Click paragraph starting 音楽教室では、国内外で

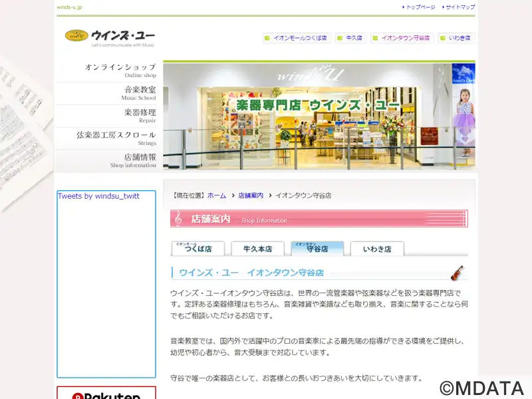[x=319, y=346]
